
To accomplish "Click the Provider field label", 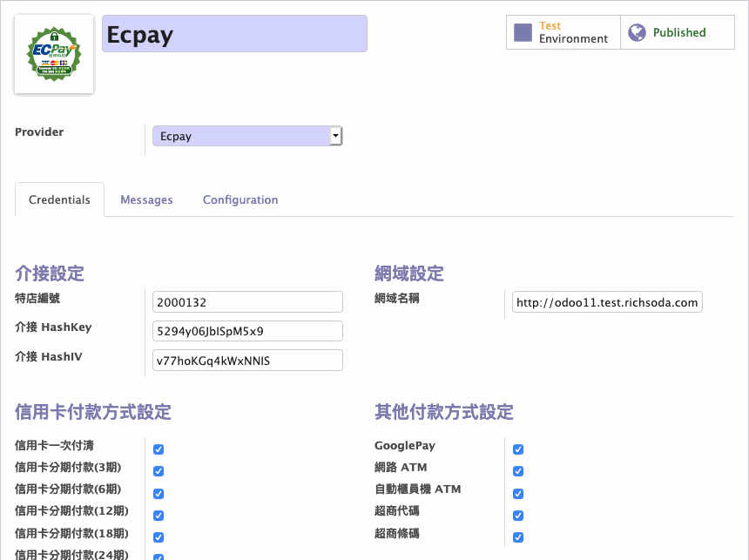I will (x=39, y=132).
